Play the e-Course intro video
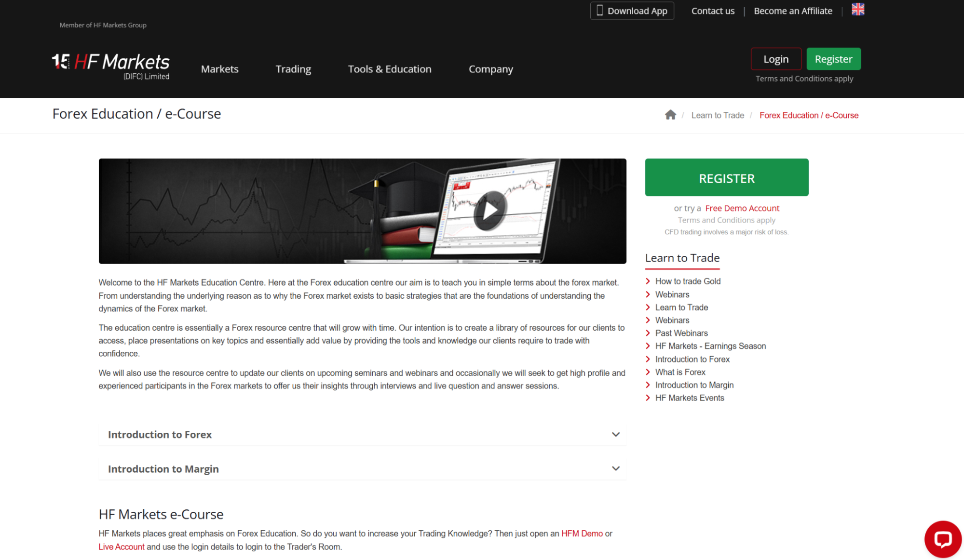 click(x=489, y=211)
